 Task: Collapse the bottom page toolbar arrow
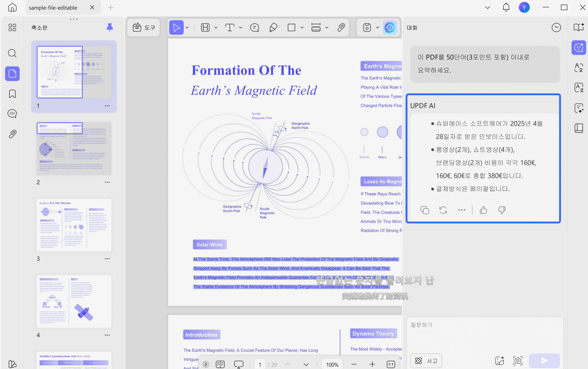coord(206,364)
